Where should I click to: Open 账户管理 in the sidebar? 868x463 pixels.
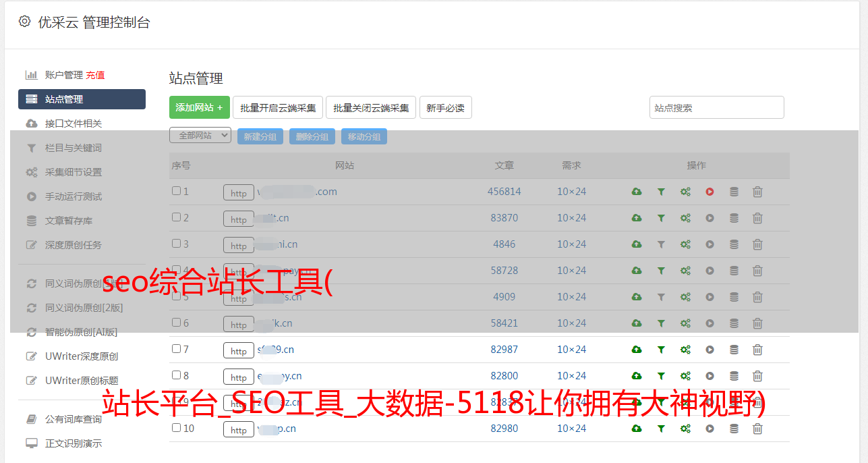click(63, 75)
